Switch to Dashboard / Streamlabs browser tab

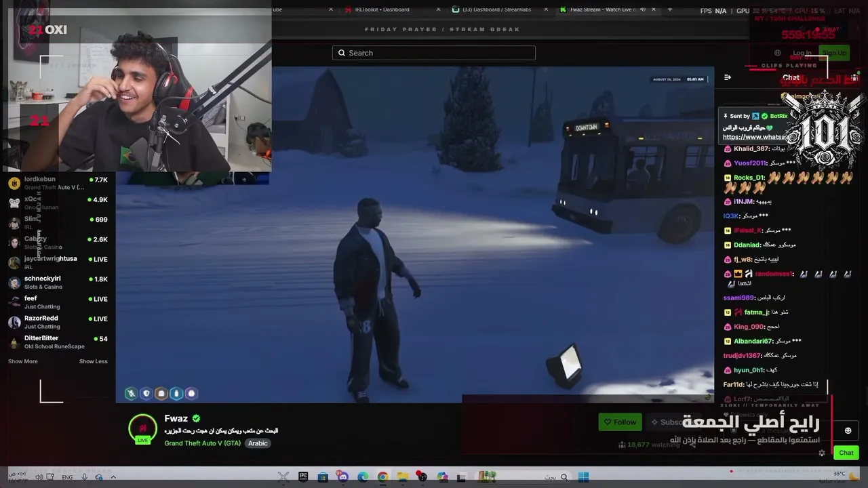(x=497, y=9)
